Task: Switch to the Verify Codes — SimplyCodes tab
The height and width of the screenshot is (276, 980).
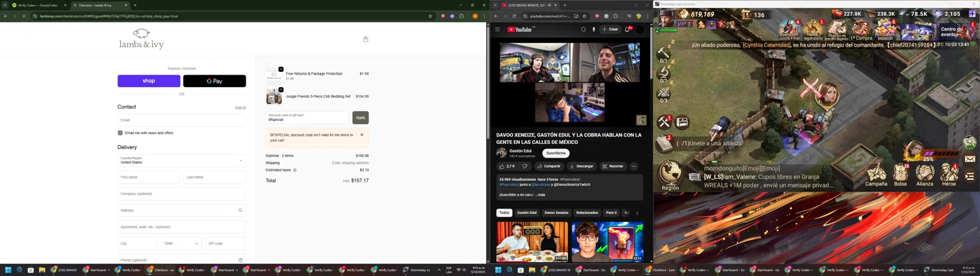Action: (36, 5)
